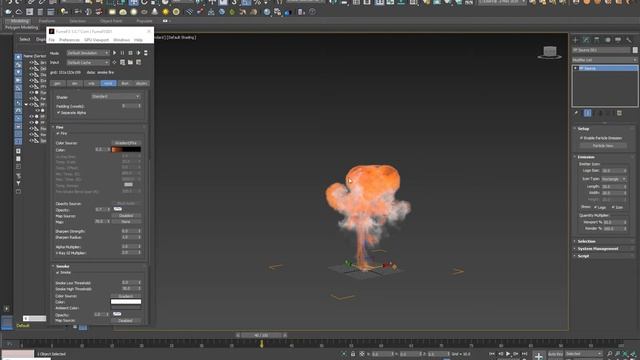Toggle visibility of last Scene Explorer object
The image size is (640, 360).
31,140
